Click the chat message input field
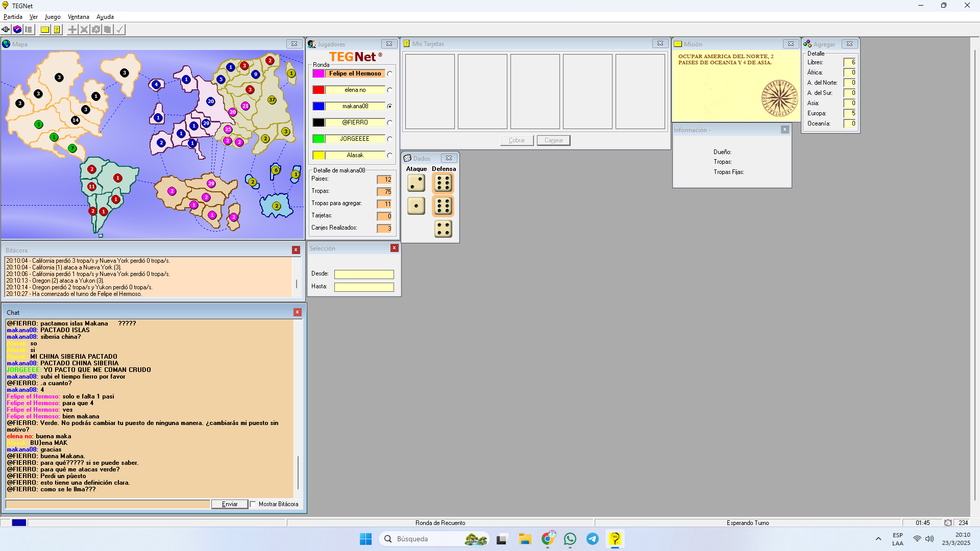 tap(108, 504)
